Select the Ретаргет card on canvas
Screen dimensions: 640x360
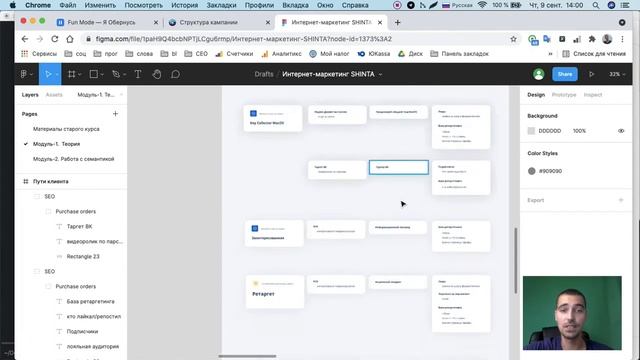275,291
